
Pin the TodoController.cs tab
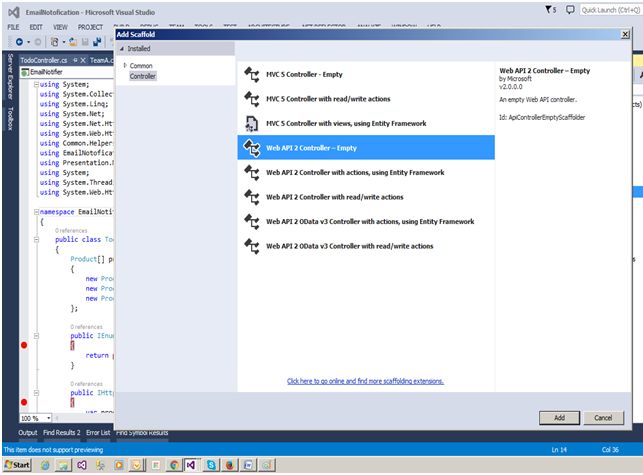click(75, 60)
